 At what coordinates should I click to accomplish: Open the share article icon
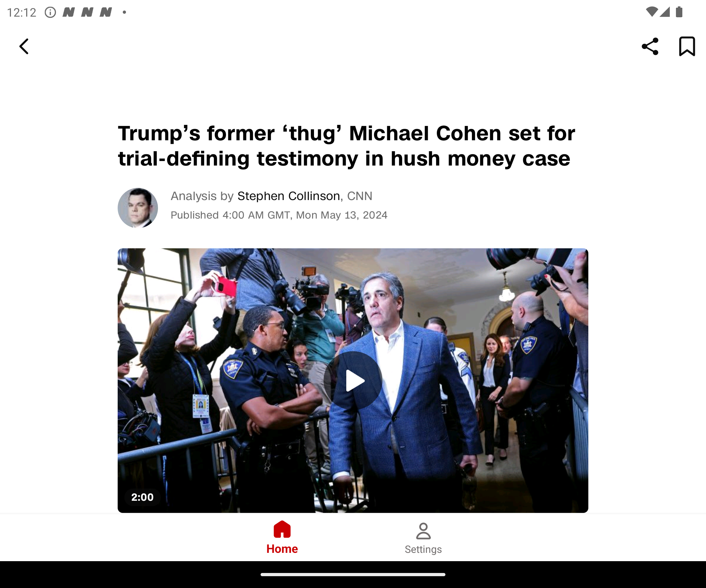point(650,46)
